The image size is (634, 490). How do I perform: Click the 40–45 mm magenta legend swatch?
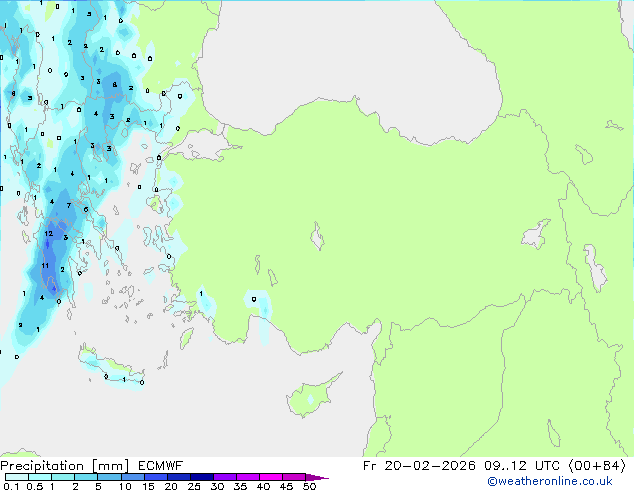[271, 477]
